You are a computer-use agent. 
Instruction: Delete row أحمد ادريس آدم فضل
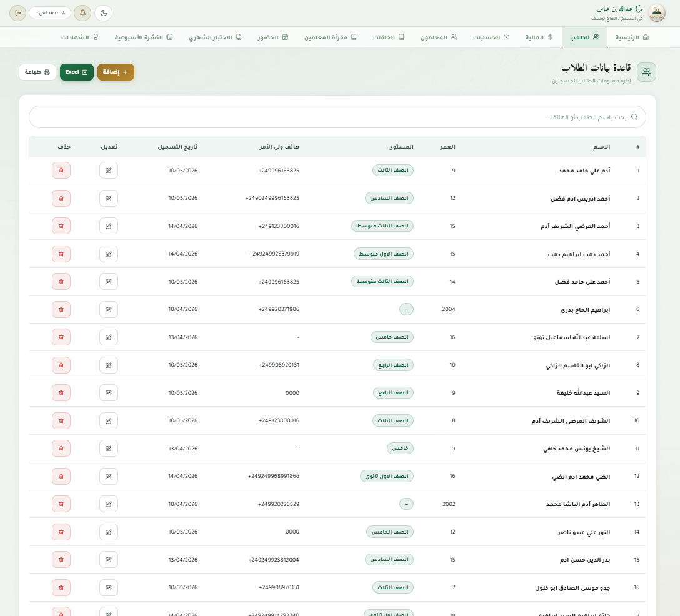pos(61,198)
